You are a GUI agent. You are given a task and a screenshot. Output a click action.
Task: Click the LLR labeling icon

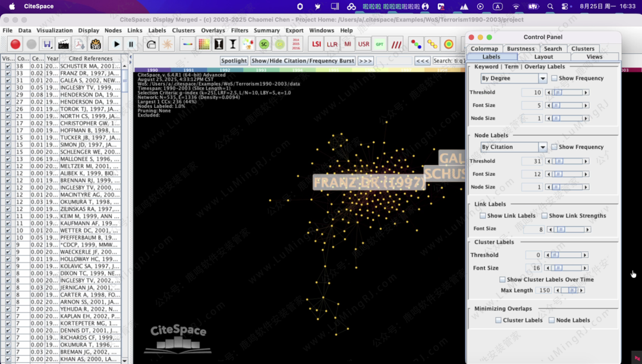(332, 45)
